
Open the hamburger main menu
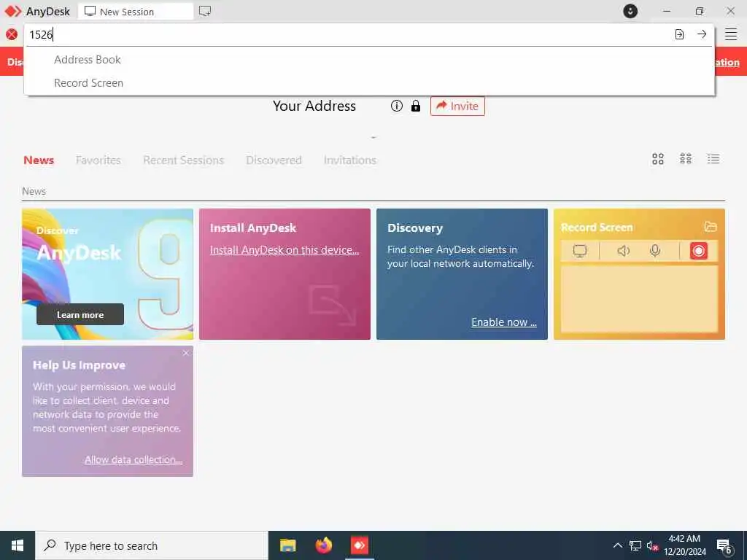pos(731,34)
